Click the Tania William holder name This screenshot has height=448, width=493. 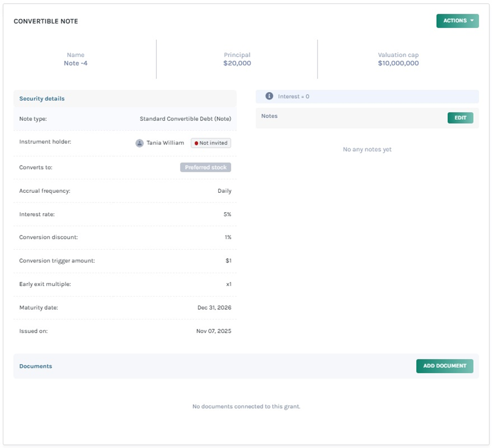coord(165,143)
